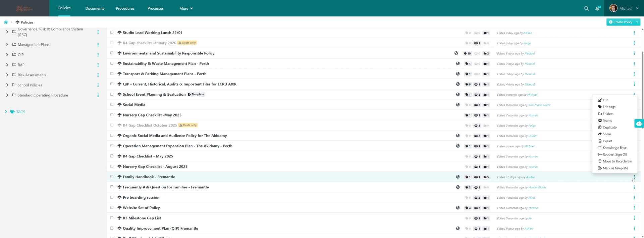The image size is (644, 238).
Task: Click the company logo in header
Action: (x=24, y=8)
